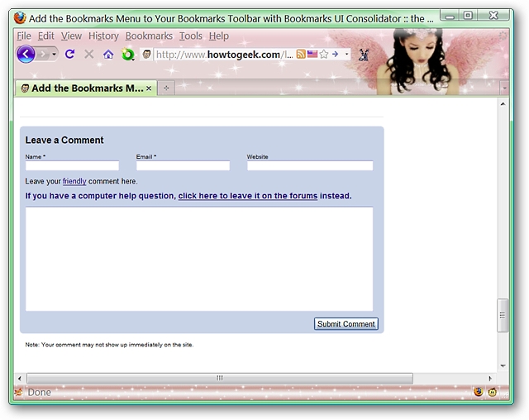
Task: Click the howtogeek.com URL field
Action: [224, 55]
